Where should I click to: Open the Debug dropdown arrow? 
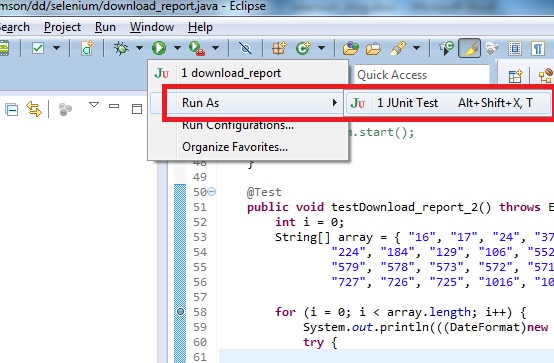pos(139,48)
